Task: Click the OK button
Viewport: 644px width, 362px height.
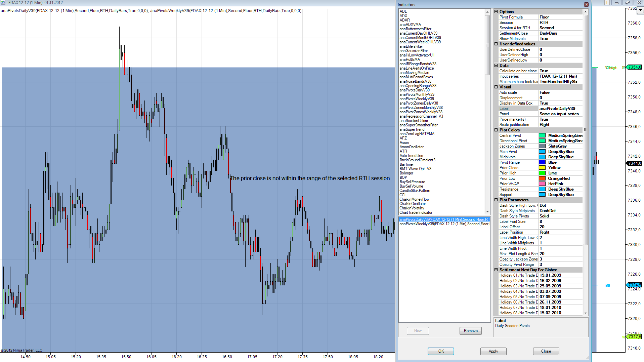Action: click(441, 351)
